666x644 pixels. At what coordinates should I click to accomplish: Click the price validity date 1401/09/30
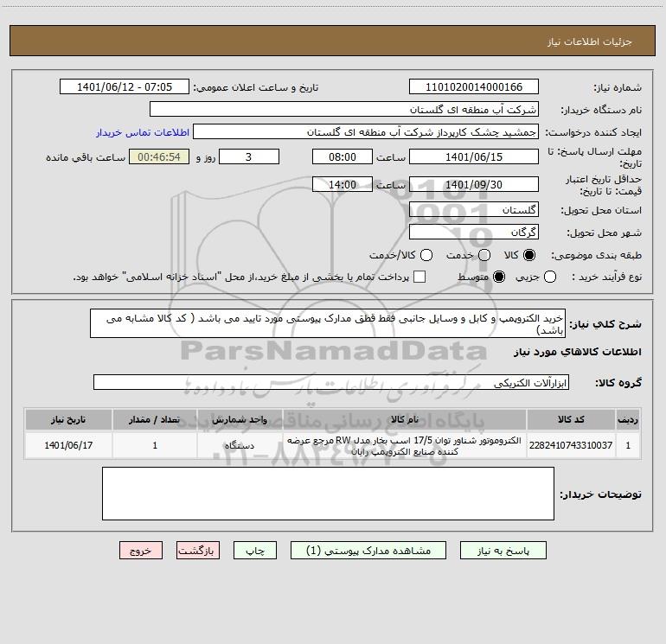point(474,185)
